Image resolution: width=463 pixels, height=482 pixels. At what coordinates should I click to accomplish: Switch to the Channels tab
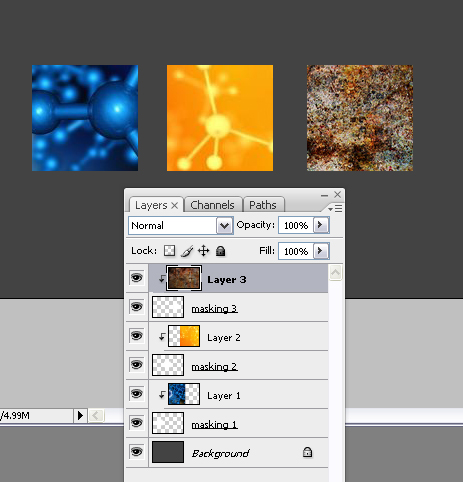coord(212,205)
